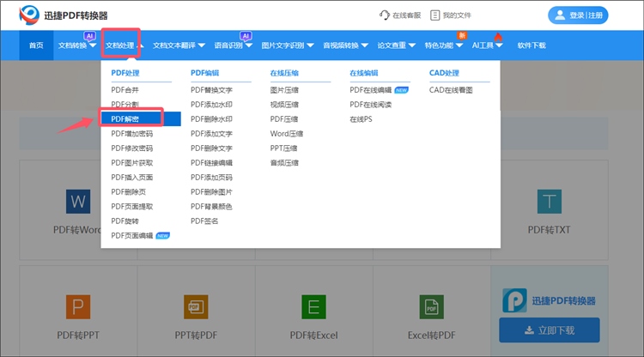This screenshot has height=357, width=644.
Task: Open PDF添加文字 option
Action: click(x=211, y=134)
